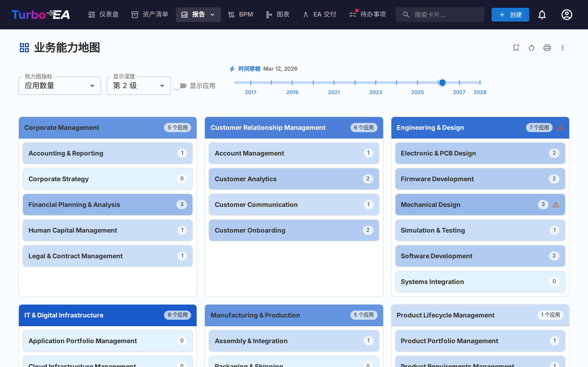Click the 时间穿梭 label link
Viewport: 588px width, 367px height.
click(249, 69)
